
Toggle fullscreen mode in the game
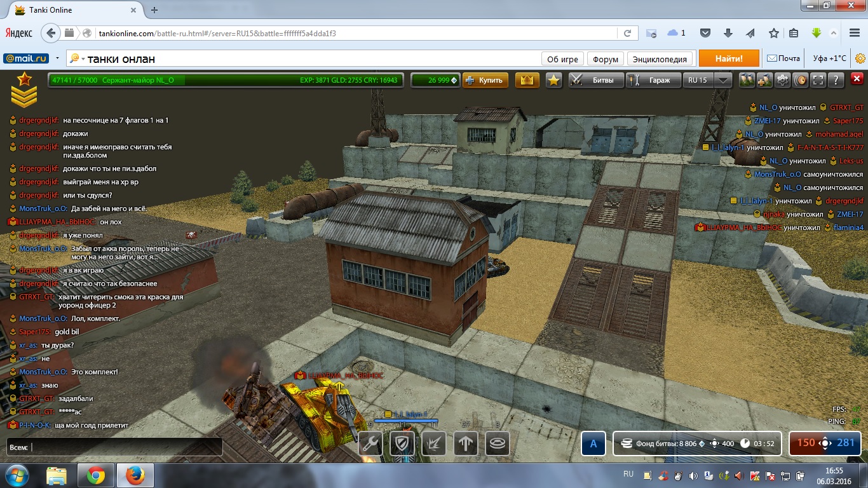point(818,80)
